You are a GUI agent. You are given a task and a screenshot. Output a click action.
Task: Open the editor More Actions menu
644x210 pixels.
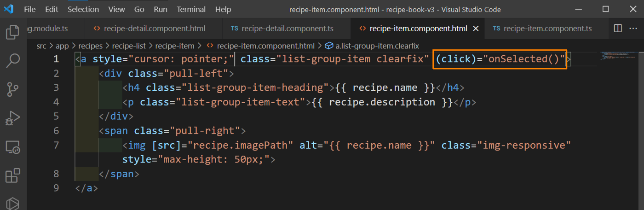click(x=633, y=29)
